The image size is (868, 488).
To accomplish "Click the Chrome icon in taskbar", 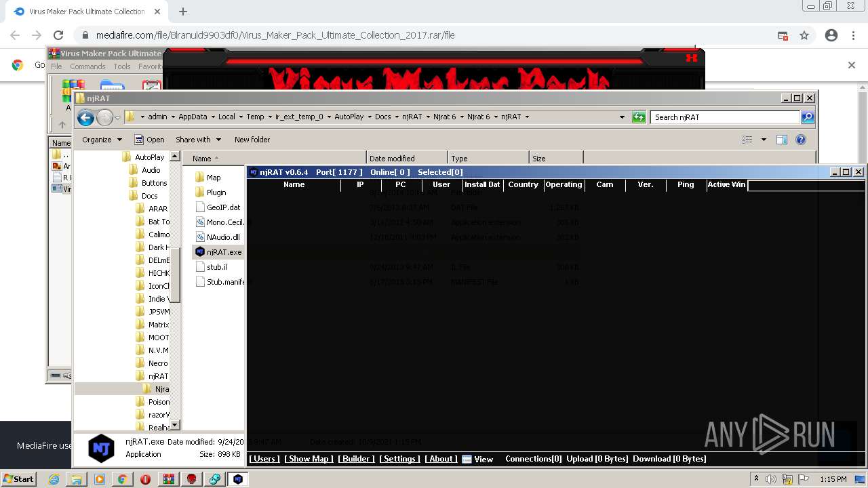I will (122, 479).
